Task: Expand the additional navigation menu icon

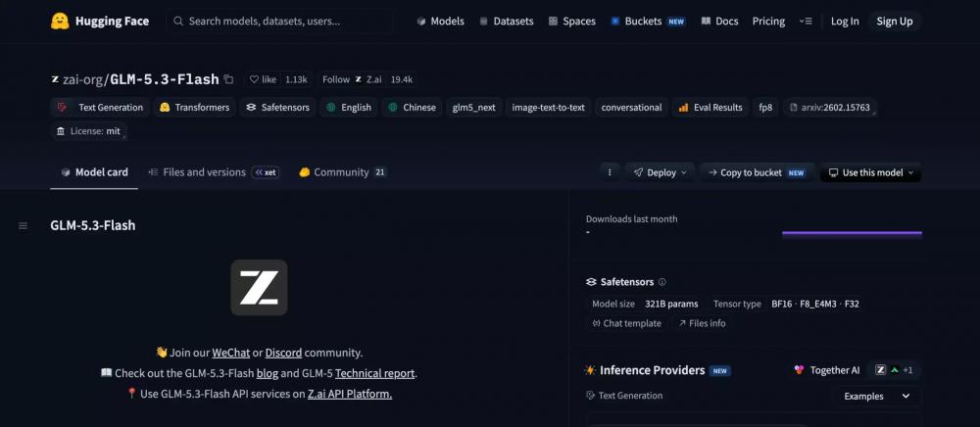Action: 806,22
